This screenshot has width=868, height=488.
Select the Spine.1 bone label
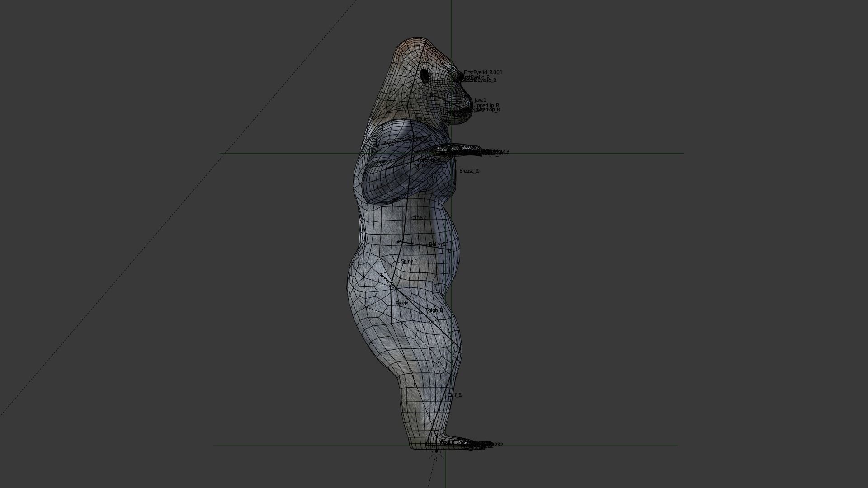(409, 261)
